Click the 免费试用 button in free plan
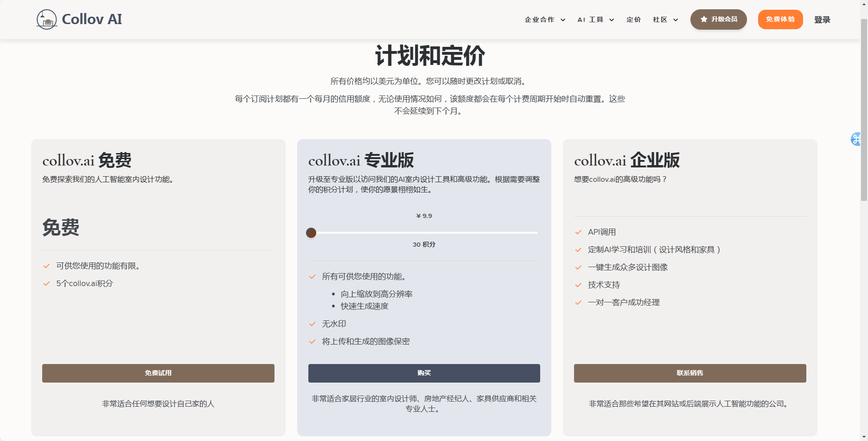The image size is (868, 441). tap(158, 373)
